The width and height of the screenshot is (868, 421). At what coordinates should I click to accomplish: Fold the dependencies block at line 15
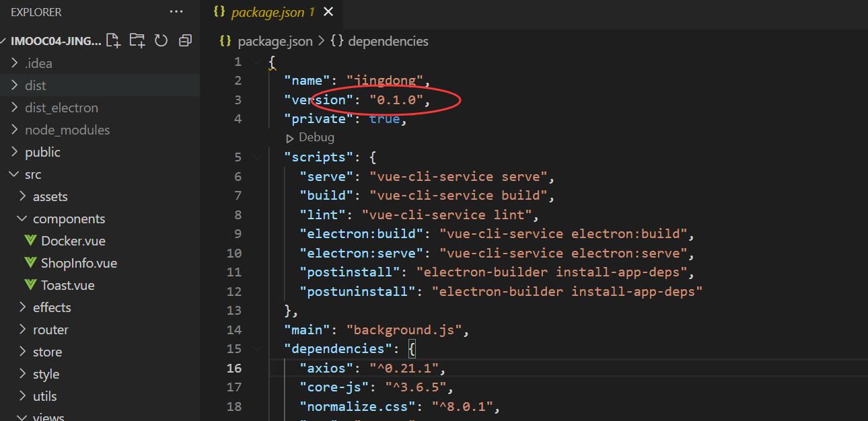[258, 348]
